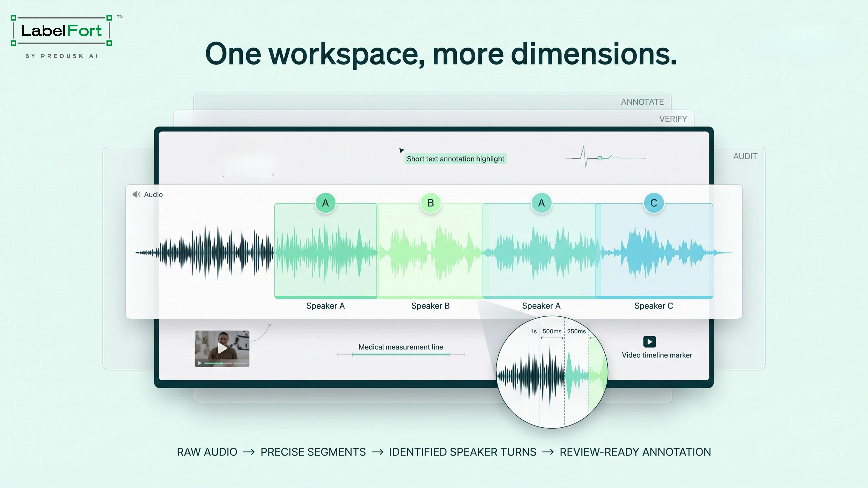Click the Short text annotation highlight label
Viewport: 868px width, 488px height.
[456, 159]
